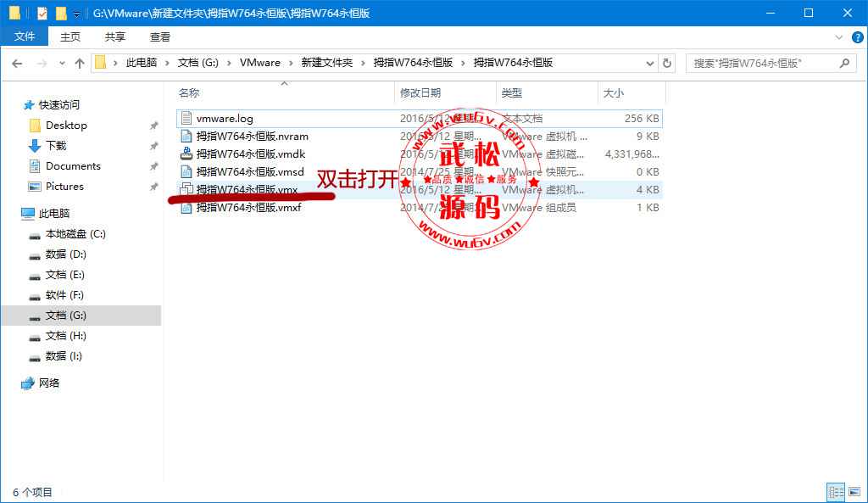Image resolution: width=868 pixels, height=503 pixels.
Task: Select VMware in the address breadcrumb
Action: click(259, 63)
